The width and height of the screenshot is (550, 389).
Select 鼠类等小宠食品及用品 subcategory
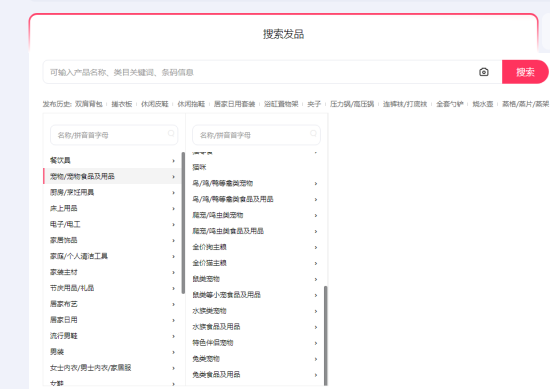(x=255, y=295)
